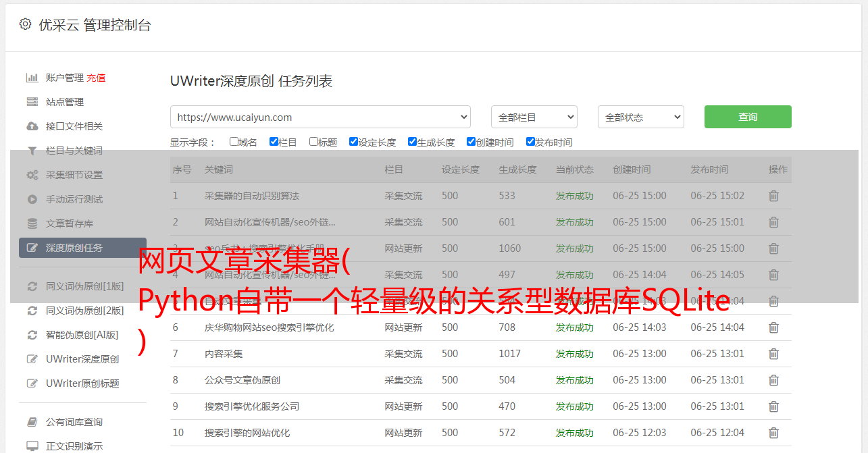Click the 接口文件相关 cloud upload icon

32,126
